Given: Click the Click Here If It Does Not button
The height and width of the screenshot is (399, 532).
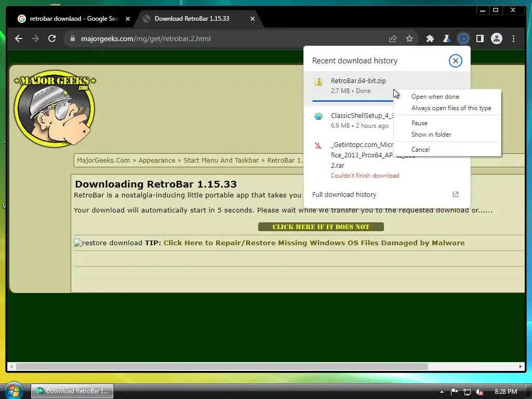Looking at the screenshot, I should (x=321, y=227).
